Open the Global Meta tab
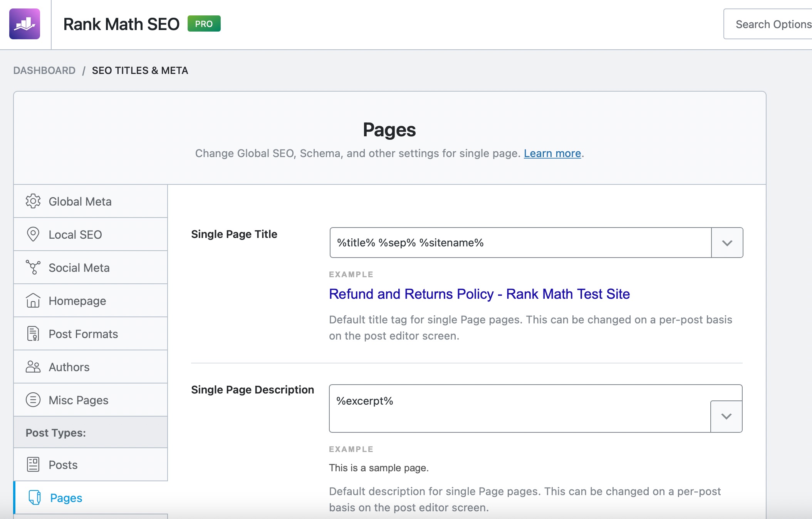 click(x=91, y=201)
